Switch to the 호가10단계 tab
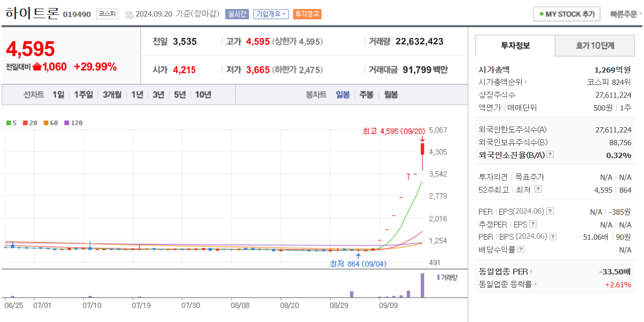Viewport: 644px width, 322px height. tap(595, 46)
